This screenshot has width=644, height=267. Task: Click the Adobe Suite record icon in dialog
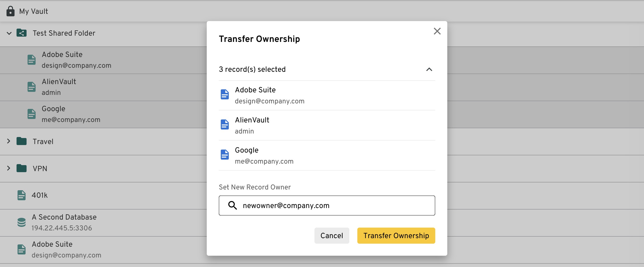pyautogui.click(x=225, y=95)
